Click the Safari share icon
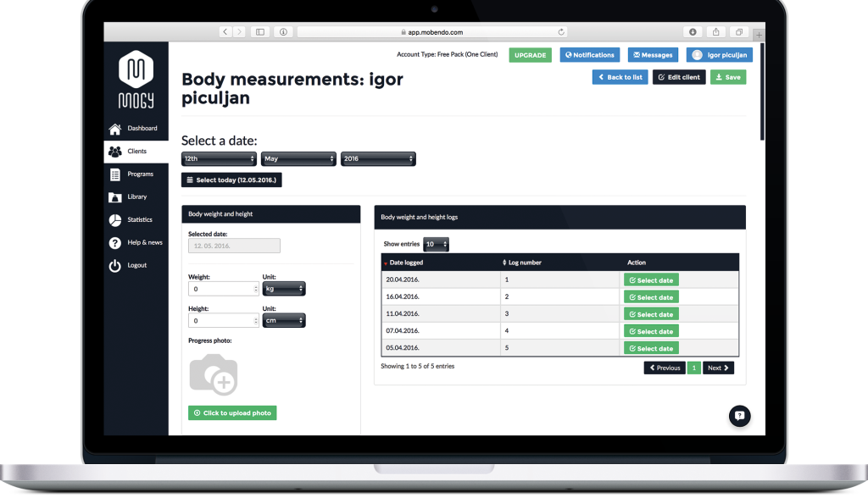 tap(716, 32)
